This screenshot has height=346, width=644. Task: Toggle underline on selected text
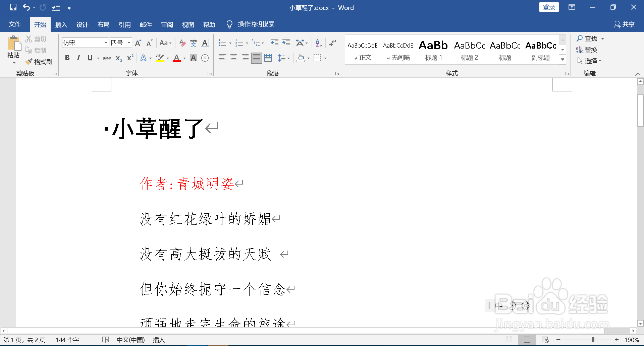point(89,58)
